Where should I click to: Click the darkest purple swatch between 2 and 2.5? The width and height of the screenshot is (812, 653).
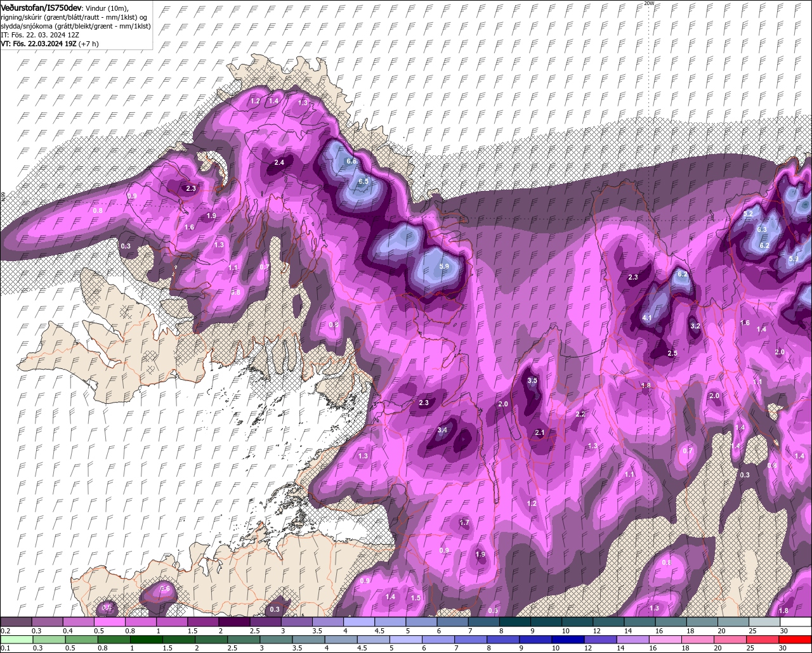click(234, 622)
